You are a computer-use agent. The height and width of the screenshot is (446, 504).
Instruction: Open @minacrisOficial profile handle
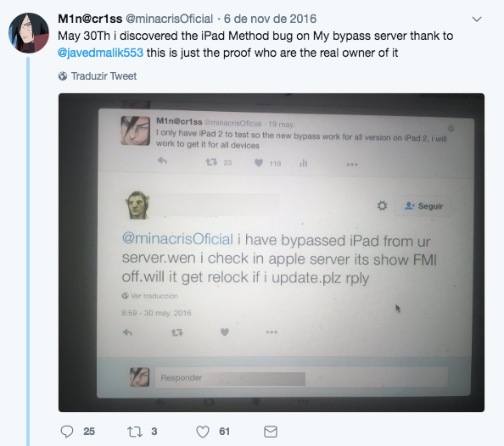[169, 19]
